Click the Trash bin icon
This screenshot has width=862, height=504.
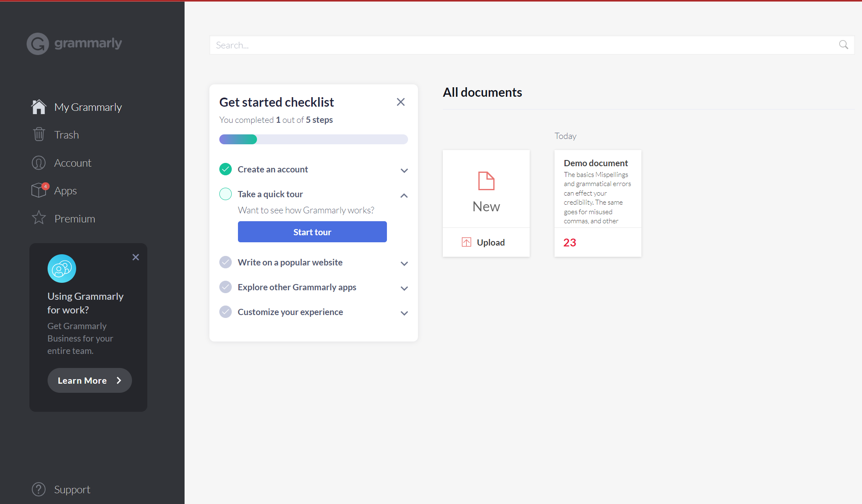click(x=39, y=134)
